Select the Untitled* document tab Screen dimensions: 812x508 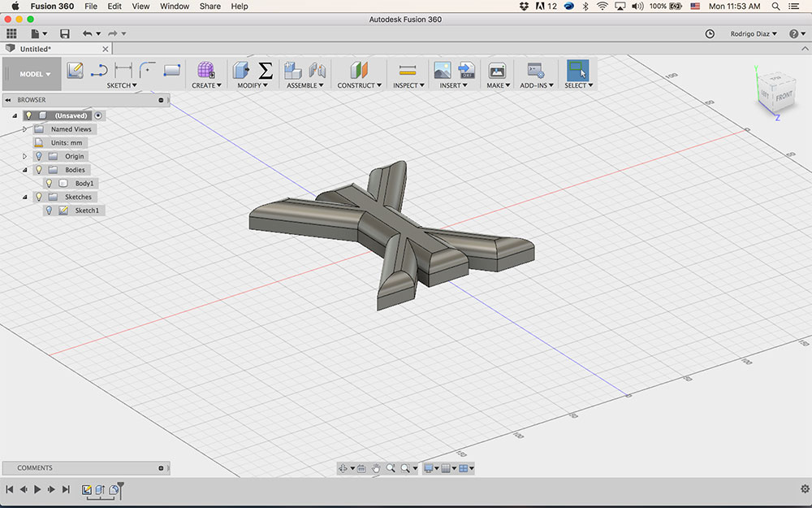[x=54, y=49]
